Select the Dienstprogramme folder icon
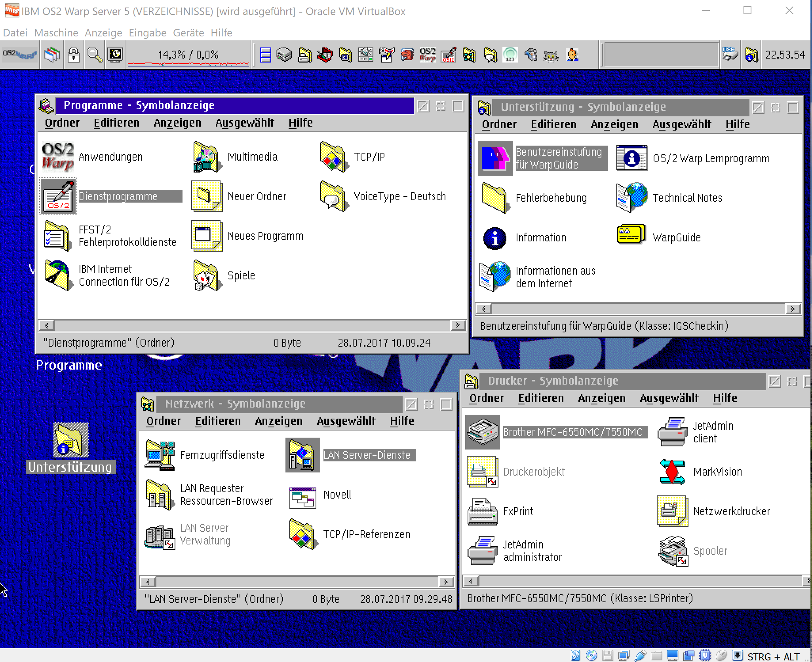This screenshot has width=812, height=662. coord(58,196)
